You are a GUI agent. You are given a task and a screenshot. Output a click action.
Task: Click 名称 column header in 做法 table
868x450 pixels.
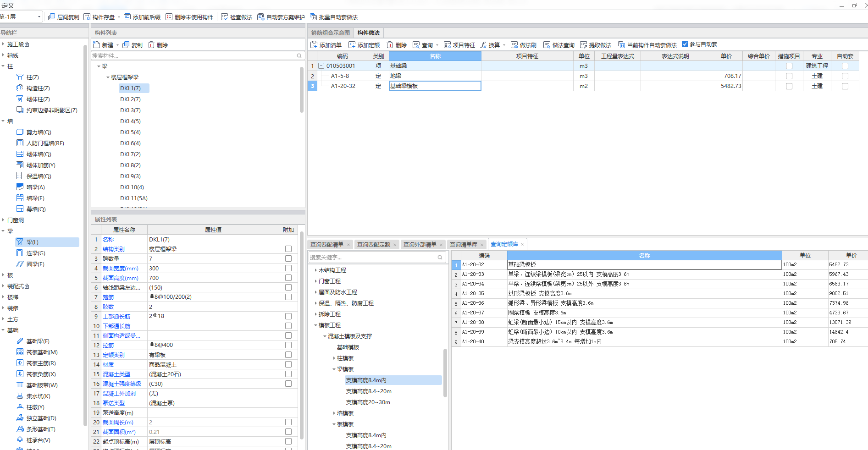pyautogui.click(x=435, y=56)
